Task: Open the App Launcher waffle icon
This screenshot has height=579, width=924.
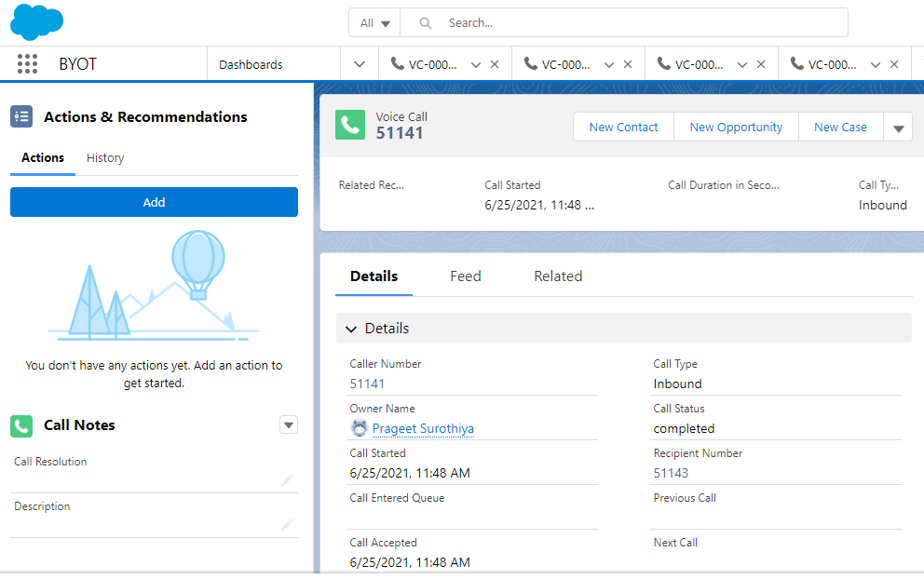Action: coord(27,63)
